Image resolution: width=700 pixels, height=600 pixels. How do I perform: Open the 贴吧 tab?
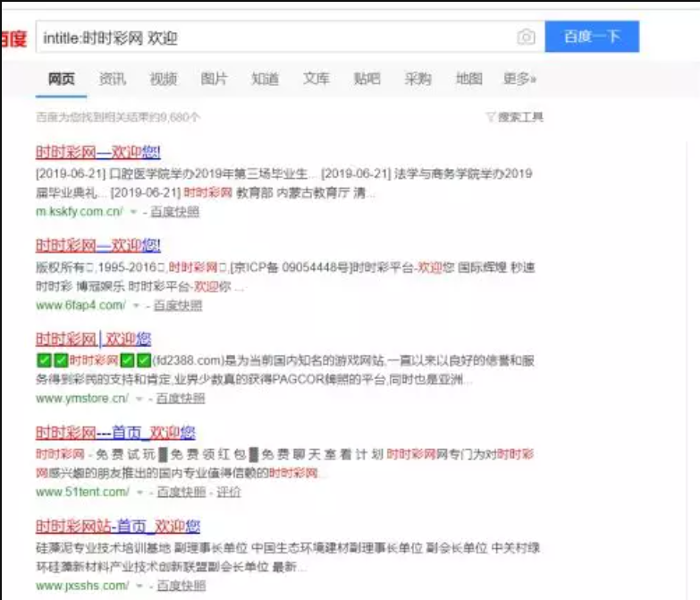[367, 79]
